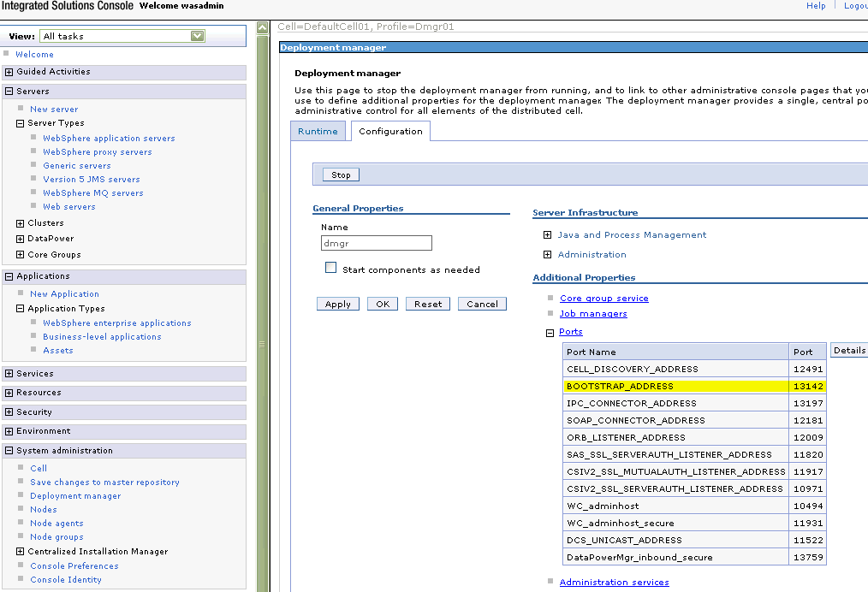Switch to the Runtime tab
Viewport: 868px width, 592px height.
point(318,131)
